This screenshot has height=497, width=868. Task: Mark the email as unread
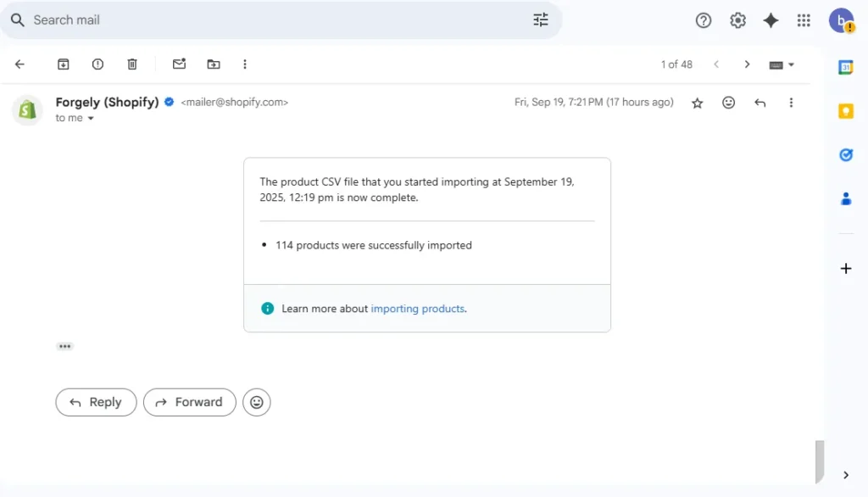(x=178, y=64)
